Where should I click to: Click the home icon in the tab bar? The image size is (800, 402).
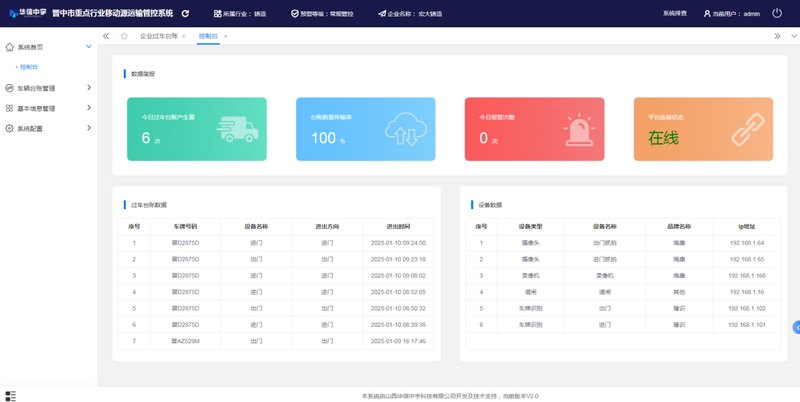[124, 36]
